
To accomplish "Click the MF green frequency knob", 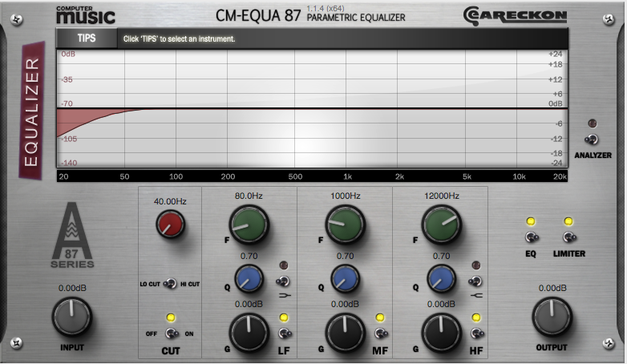I will [345, 224].
